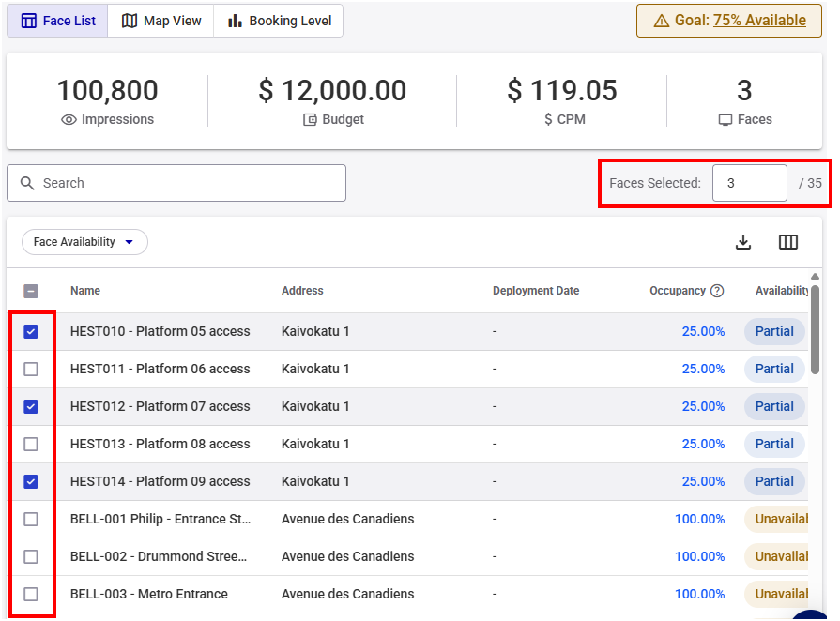Click the search magnifier icon
The image size is (840, 621).
[27, 183]
